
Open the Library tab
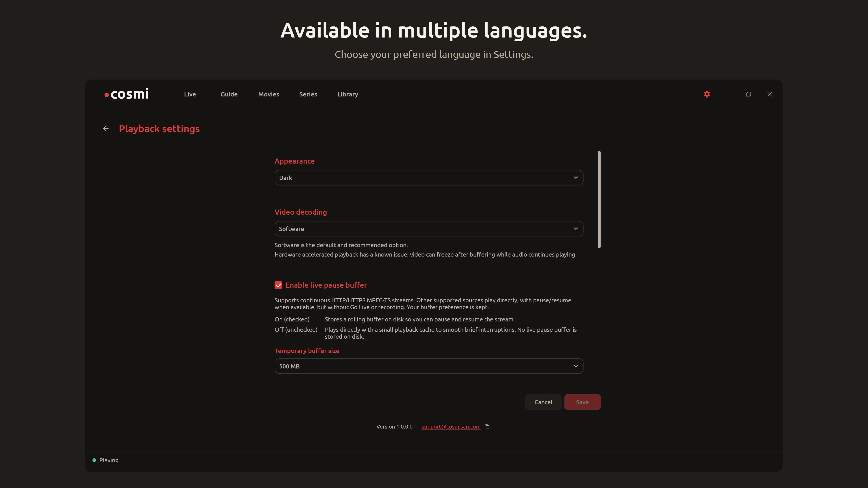[x=347, y=94]
